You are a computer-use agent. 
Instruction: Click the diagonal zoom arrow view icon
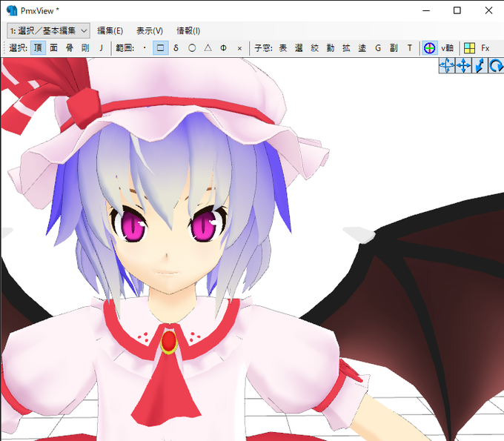(x=480, y=65)
